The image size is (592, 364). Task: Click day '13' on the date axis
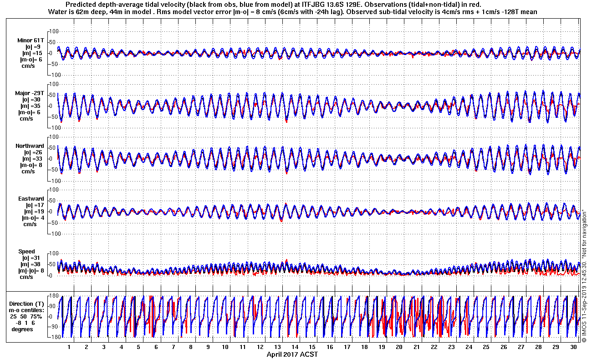[278, 347]
